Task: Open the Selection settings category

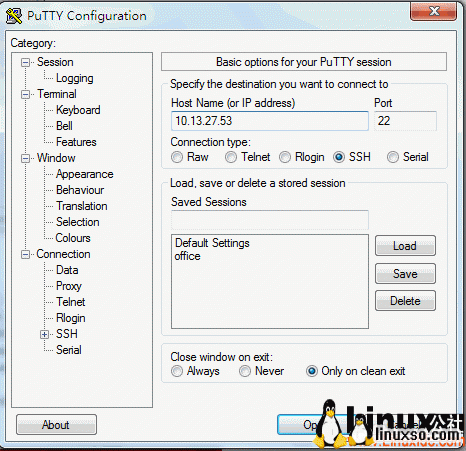Action: tap(78, 222)
